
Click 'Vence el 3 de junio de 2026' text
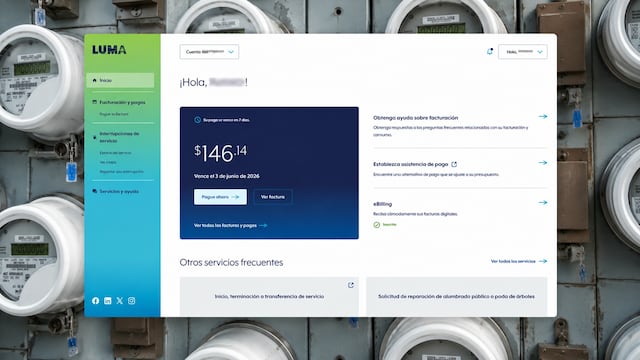click(x=227, y=176)
